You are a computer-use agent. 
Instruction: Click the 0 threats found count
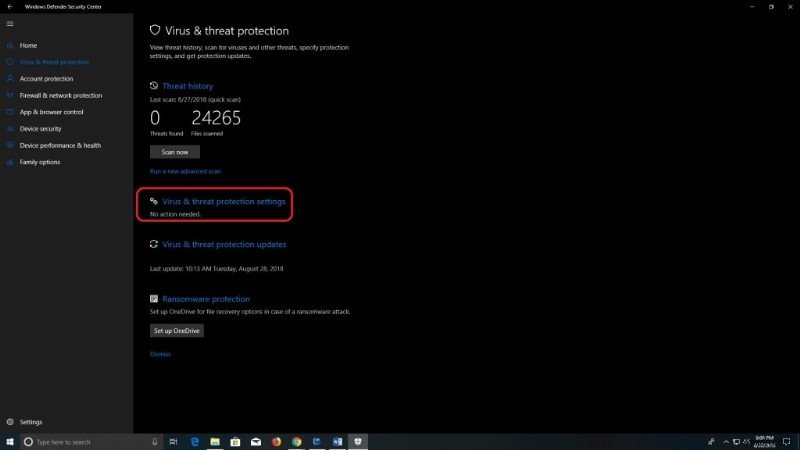coord(155,118)
